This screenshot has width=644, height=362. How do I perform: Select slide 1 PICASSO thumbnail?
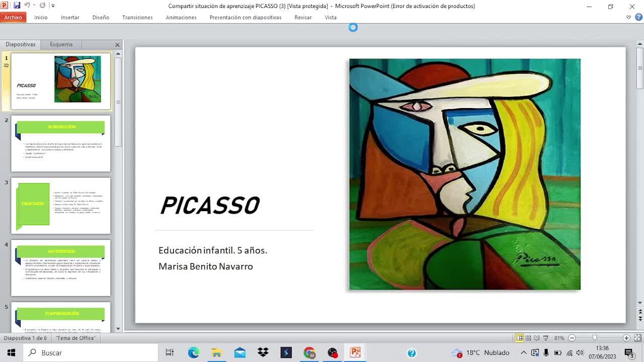pyautogui.click(x=61, y=81)
